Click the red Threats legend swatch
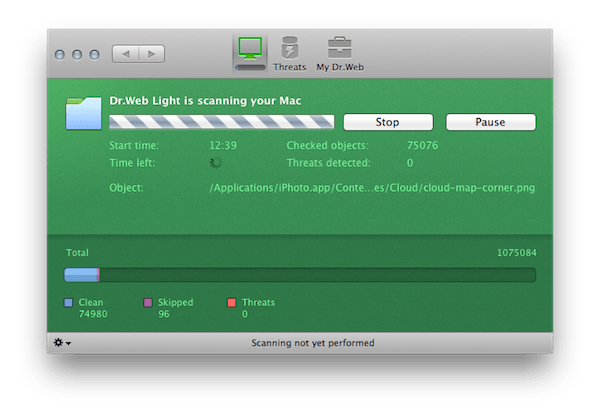 pyautogui.click(x=232, y=303)
